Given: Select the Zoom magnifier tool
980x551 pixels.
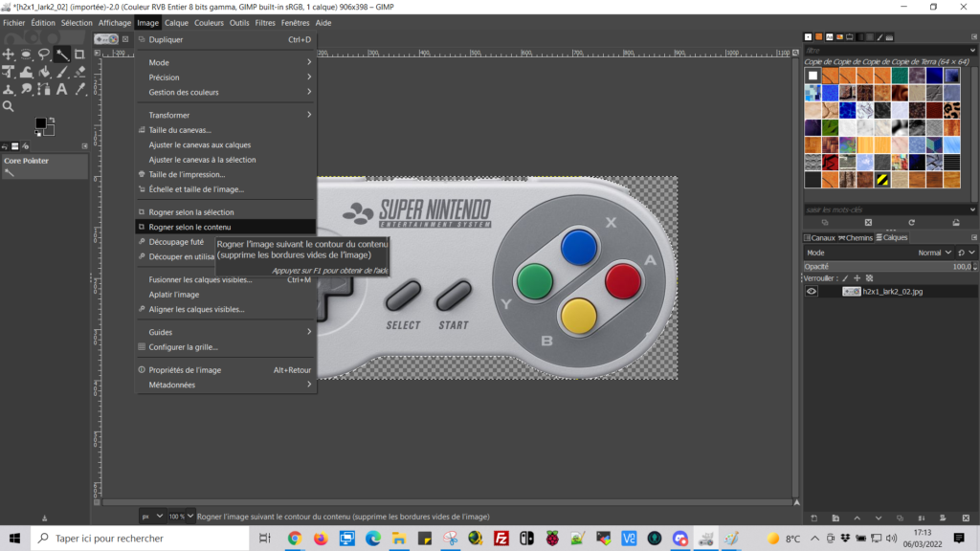Looking at the screenshot, I should coord(8,106).
